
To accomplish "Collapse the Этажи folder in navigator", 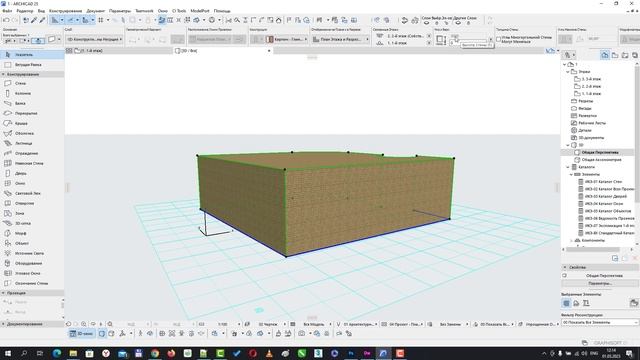I will click(x=568, y=71).
